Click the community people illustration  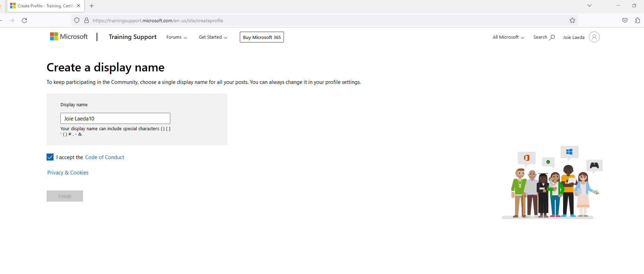(x=553, y=182)
